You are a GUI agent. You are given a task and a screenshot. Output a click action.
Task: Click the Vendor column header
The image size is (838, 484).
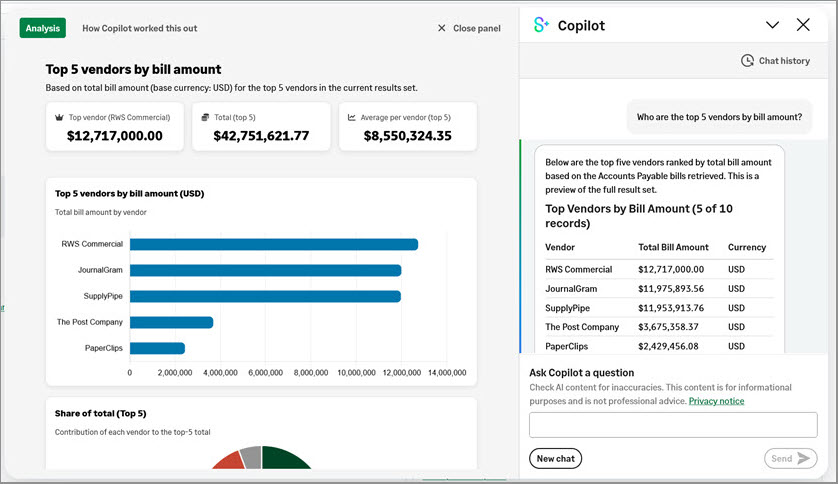click(560, 247)
